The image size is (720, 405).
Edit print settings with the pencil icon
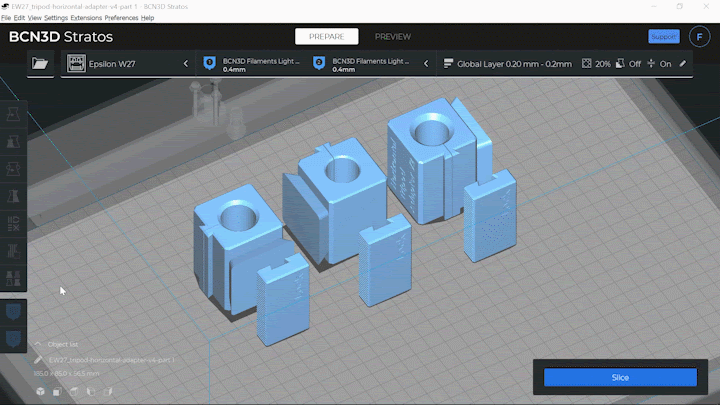pos(683,63)
